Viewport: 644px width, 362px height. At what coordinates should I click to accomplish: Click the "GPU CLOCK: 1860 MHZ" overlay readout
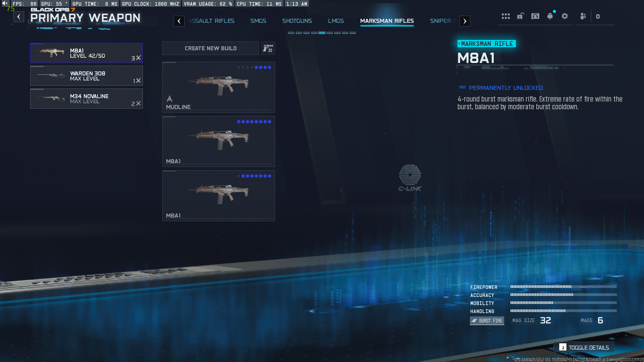[151, 4]
